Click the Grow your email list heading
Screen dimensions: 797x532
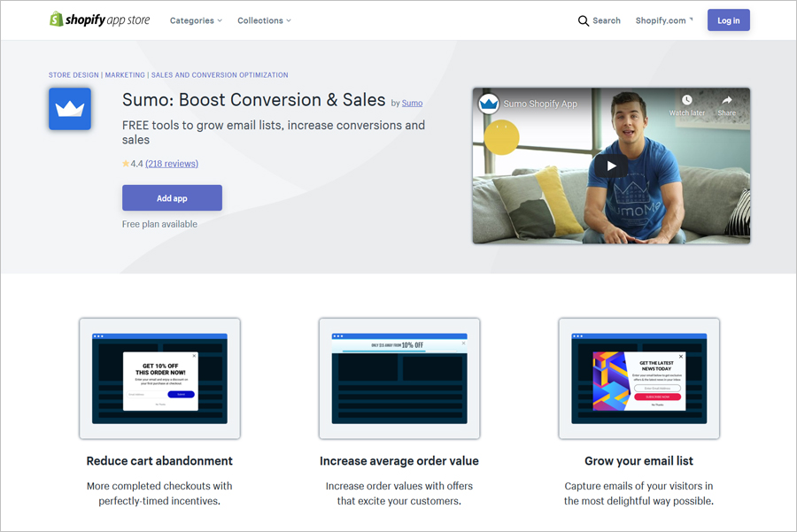tap(638, 461)
